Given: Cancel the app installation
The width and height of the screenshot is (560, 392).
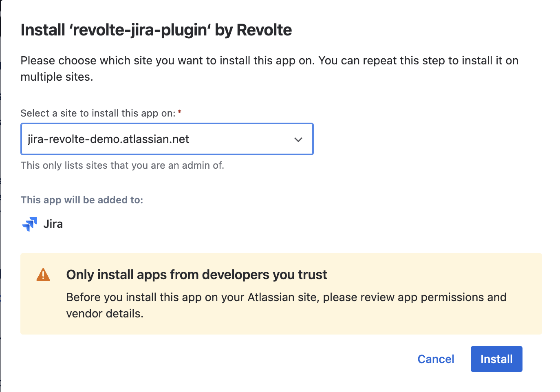Looking at the screenshot, I should (436, 359).
